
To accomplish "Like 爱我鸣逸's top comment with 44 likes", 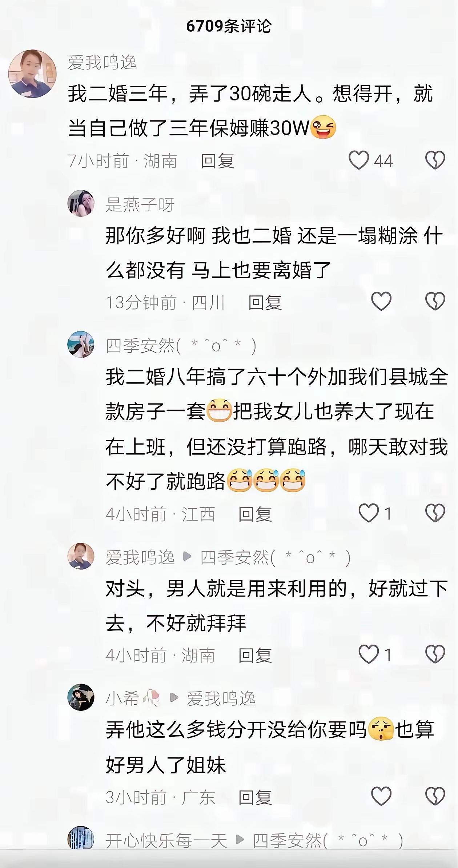I will point(359,160).
